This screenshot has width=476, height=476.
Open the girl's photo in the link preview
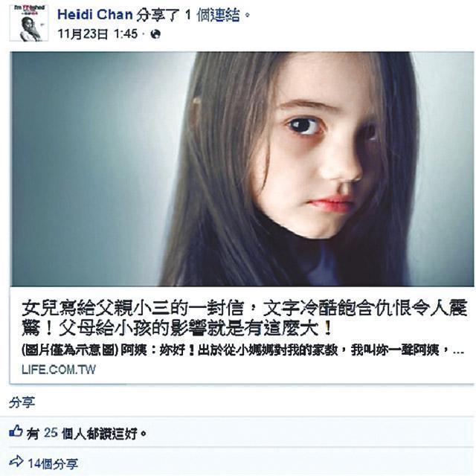(x=242, y=169)
